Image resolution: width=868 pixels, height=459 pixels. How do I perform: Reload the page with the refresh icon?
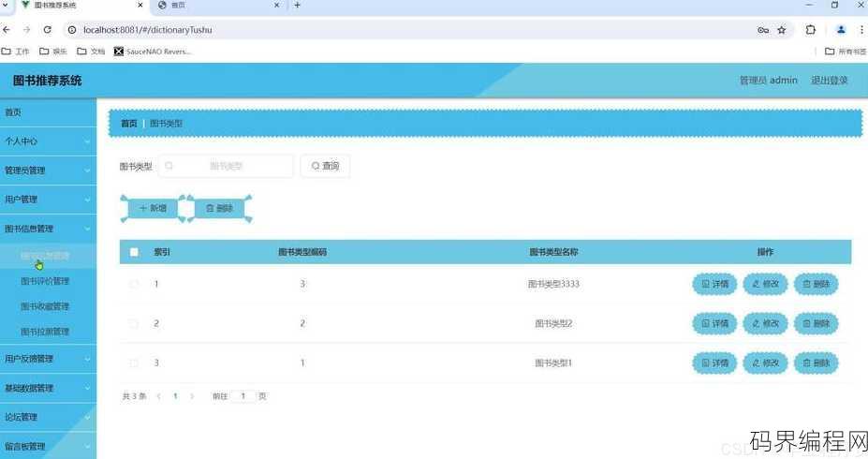point(48,30)
